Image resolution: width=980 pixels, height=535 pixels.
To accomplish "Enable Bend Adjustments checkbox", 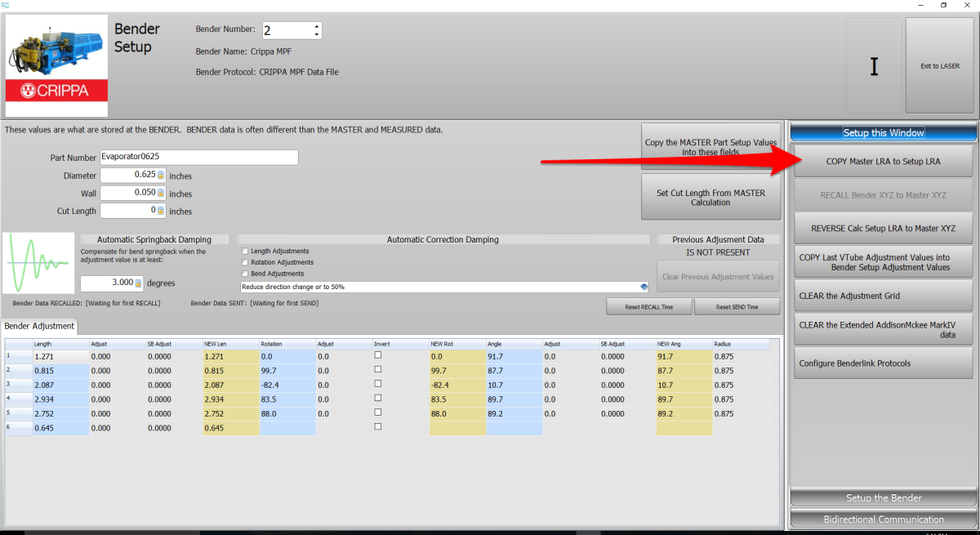I will tap(245, 274).
